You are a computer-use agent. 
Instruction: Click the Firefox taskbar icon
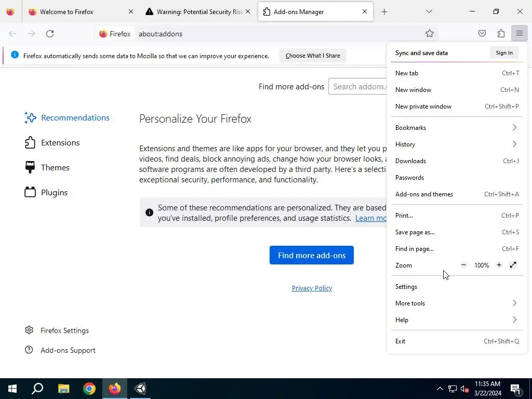pos(115,389)
